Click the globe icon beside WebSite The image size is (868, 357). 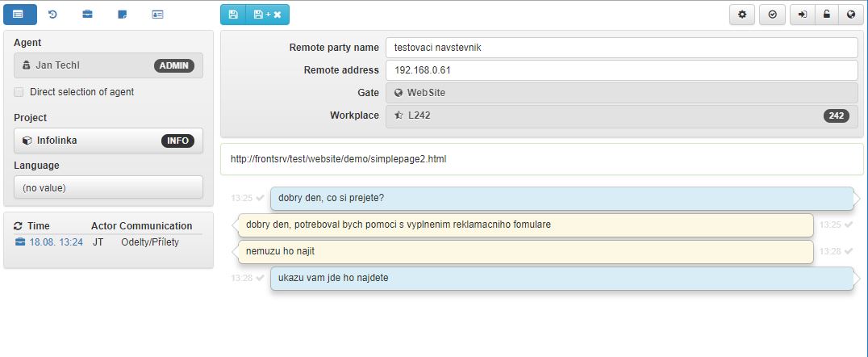coord(399,93)
